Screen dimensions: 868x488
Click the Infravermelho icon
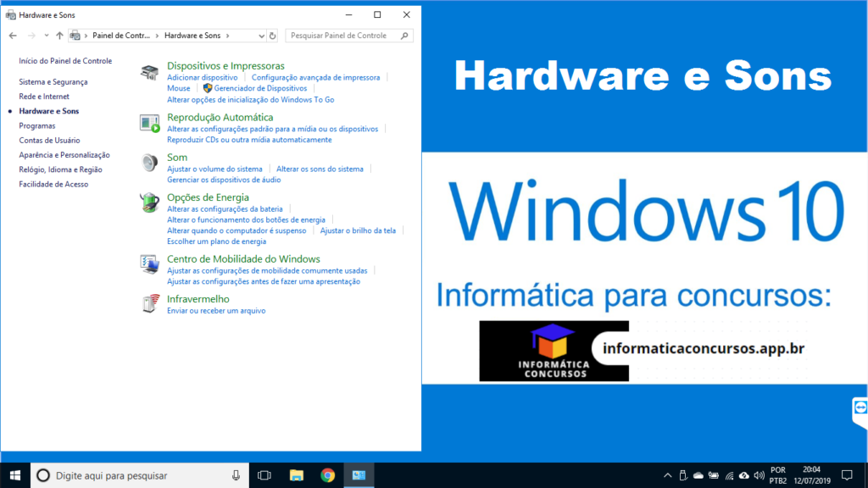click(149, 304)
